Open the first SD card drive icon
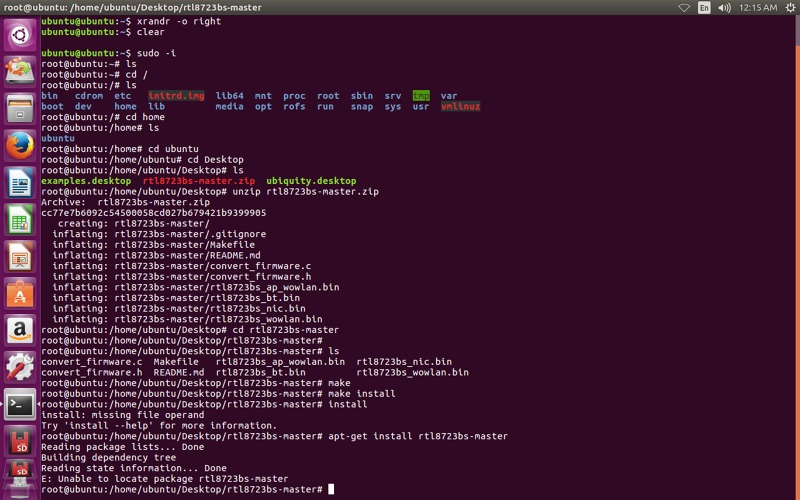800x500 pixels. point(20,442)
